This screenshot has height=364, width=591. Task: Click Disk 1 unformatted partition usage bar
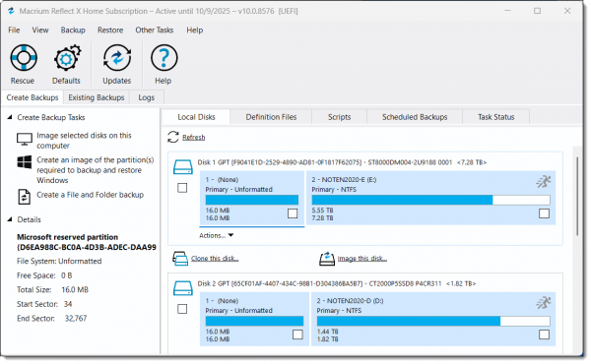(252, 200)
